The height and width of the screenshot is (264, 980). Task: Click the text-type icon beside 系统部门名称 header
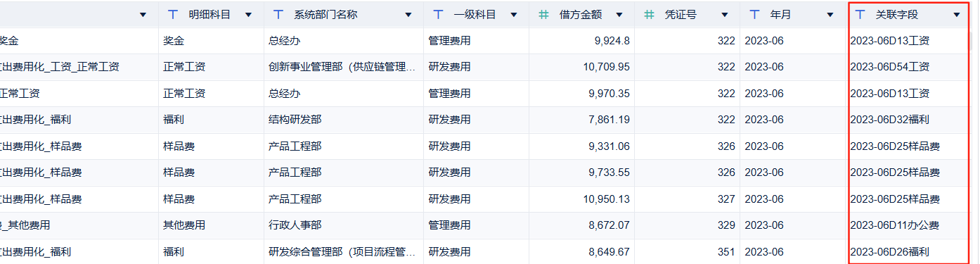[278, 14]
